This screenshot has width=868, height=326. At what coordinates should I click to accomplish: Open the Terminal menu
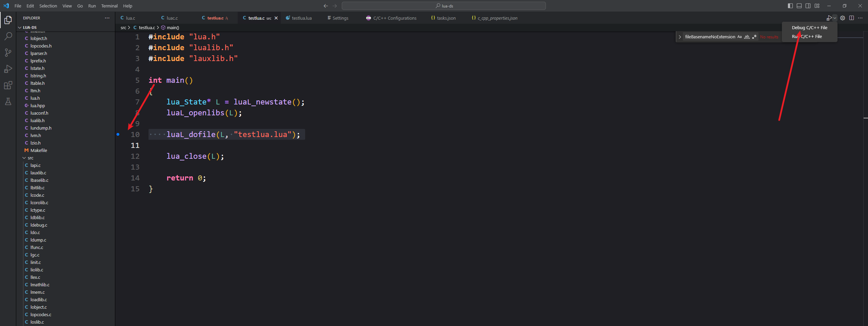tap(109, 6)
